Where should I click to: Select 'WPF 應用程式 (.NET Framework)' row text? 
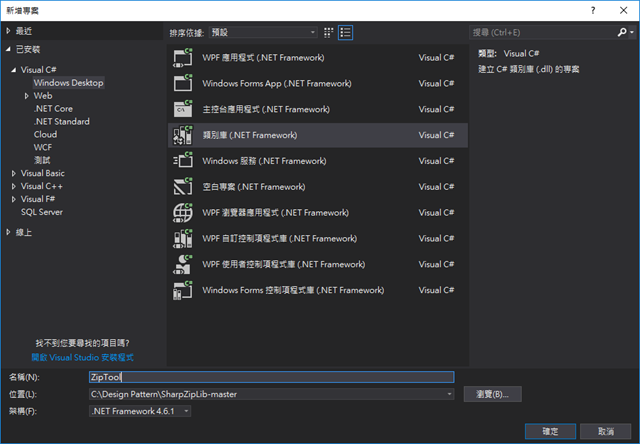coord(263,58)
